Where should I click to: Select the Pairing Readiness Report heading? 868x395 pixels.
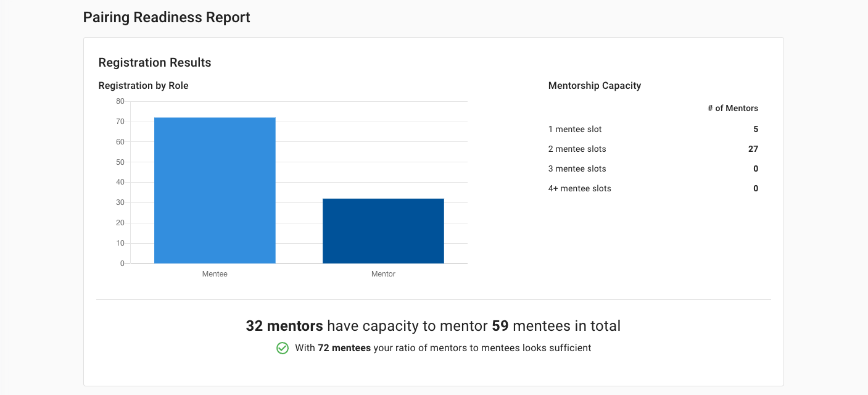click(167, 17)
